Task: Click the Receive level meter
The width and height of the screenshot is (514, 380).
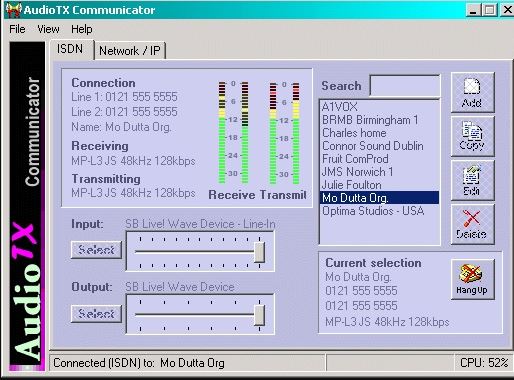Action: [233, 132]
